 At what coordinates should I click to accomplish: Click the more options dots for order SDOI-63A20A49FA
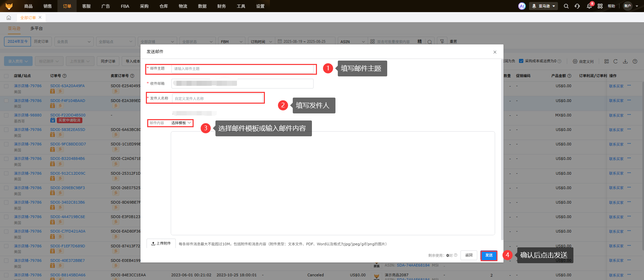click(629, 85)
